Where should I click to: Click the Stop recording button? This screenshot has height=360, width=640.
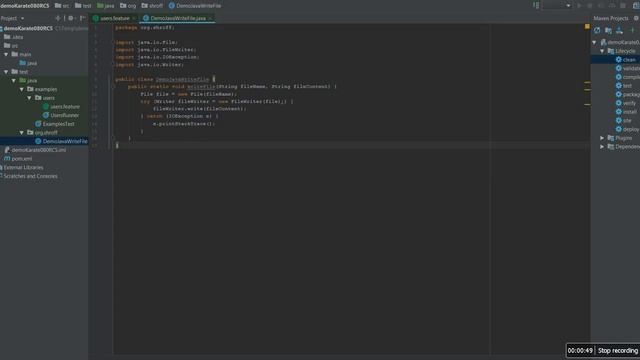pyautogui.click(x=618, y=351)
